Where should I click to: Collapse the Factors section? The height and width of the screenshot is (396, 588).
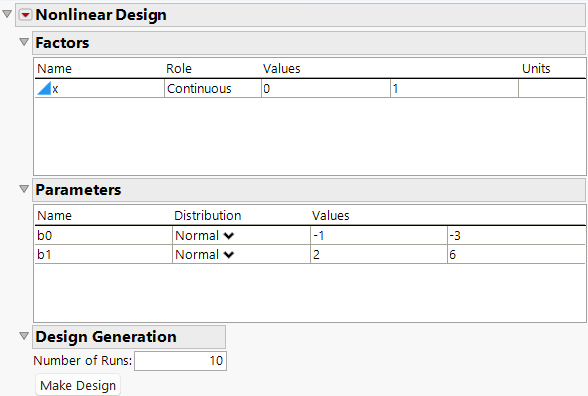tap(24, 42)
